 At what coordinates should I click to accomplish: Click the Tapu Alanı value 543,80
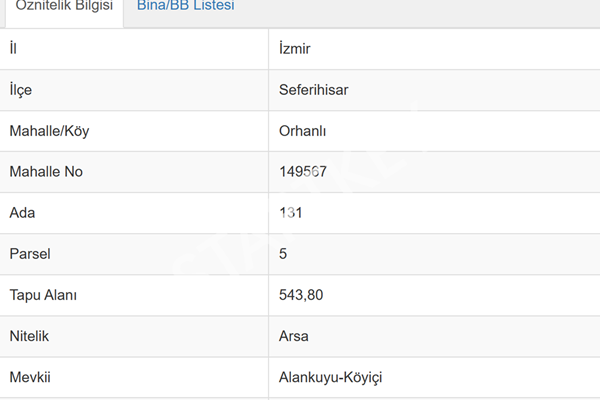pos(301,295)
